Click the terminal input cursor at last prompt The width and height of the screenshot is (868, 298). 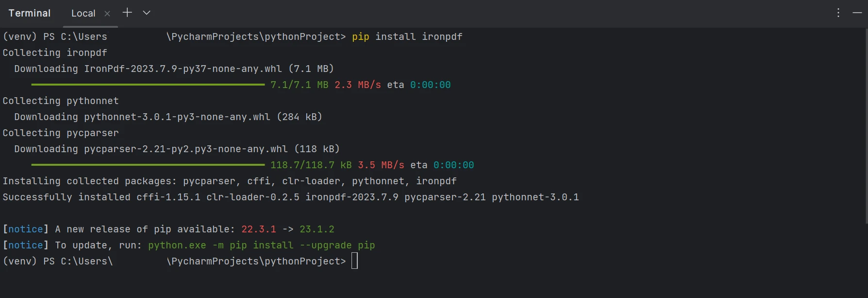point(355,261)
